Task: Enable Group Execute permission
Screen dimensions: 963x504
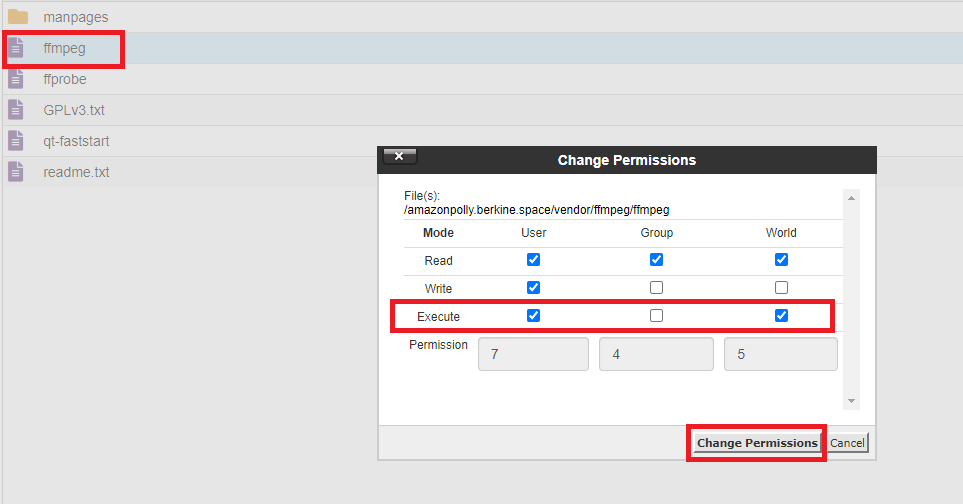Action: [x=656, y=316]
